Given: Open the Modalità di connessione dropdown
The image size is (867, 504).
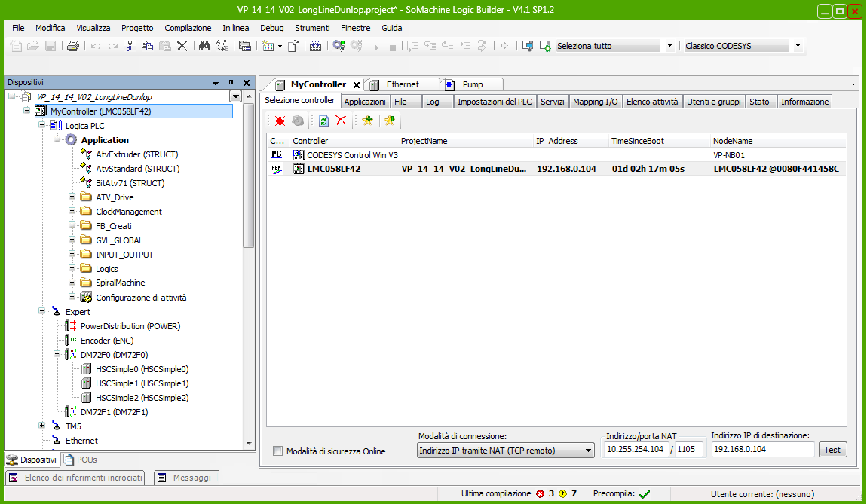Looking at the screenshot, I should (588, 451).
